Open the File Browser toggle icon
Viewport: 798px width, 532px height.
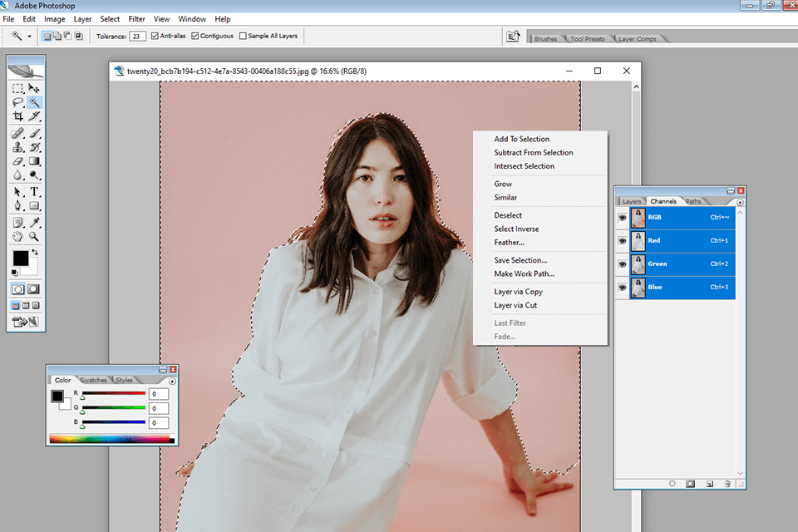click(513, 36)
